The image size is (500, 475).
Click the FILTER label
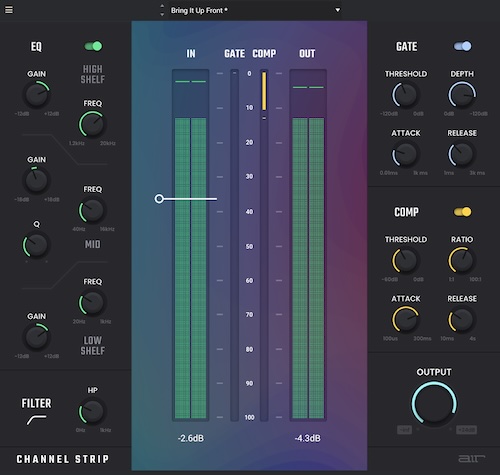click(x=37, y=403)
